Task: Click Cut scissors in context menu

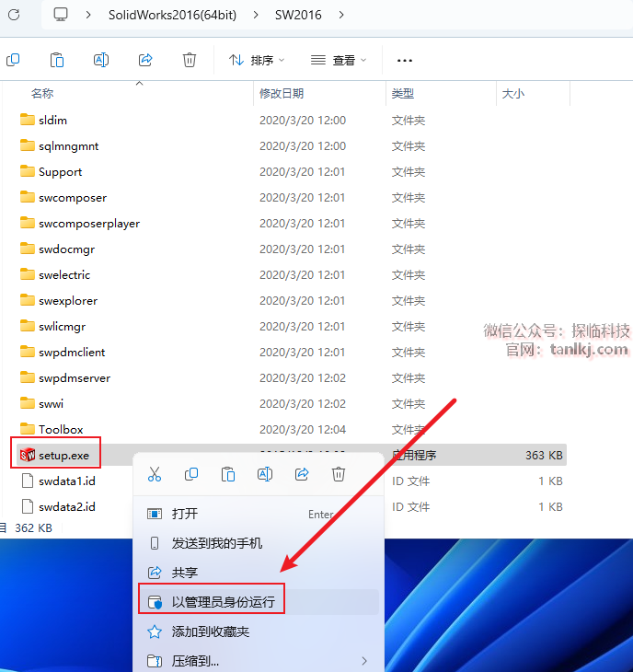Action: point(155,474)
